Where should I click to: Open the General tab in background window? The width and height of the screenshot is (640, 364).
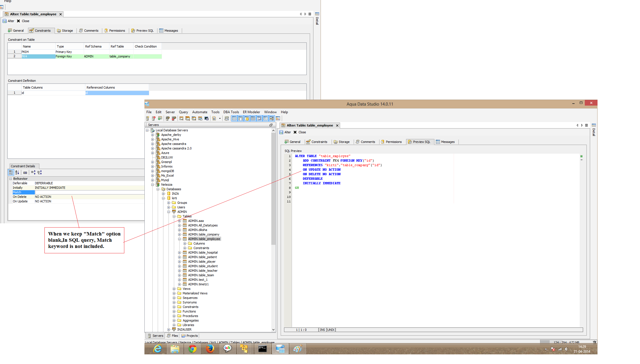coord(16,31)
